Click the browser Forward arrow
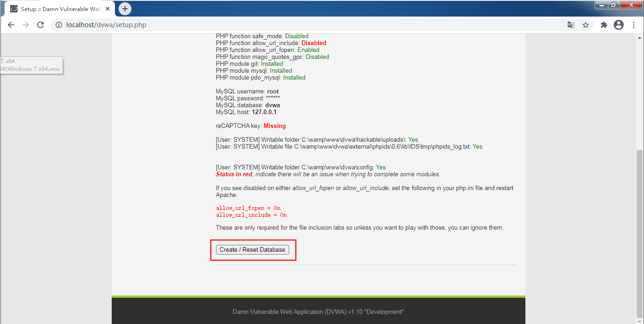Image resolution: width=644 pixels, height=324 pixels. point(26,25)
